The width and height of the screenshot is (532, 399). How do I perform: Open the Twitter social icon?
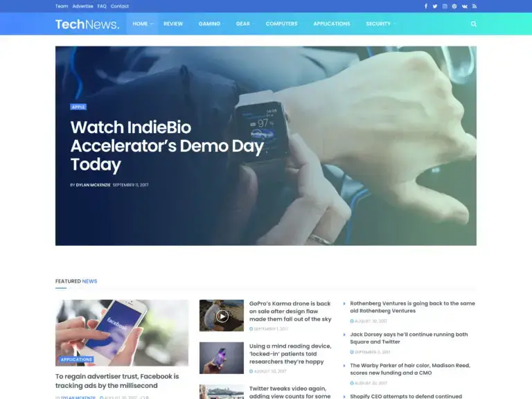coord(435,6)
